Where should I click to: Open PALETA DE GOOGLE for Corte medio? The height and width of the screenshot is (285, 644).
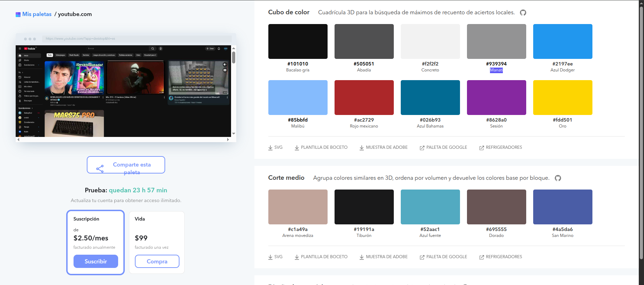click(443, 257)
